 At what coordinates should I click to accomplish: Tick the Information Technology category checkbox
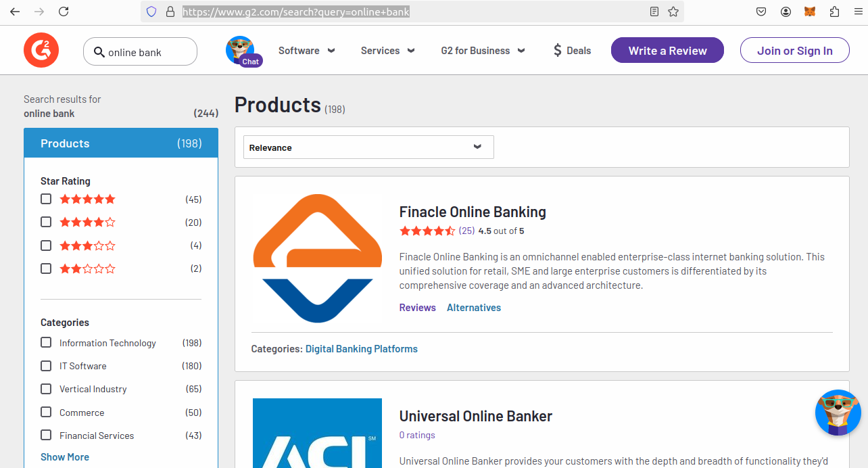click(46, 342)
